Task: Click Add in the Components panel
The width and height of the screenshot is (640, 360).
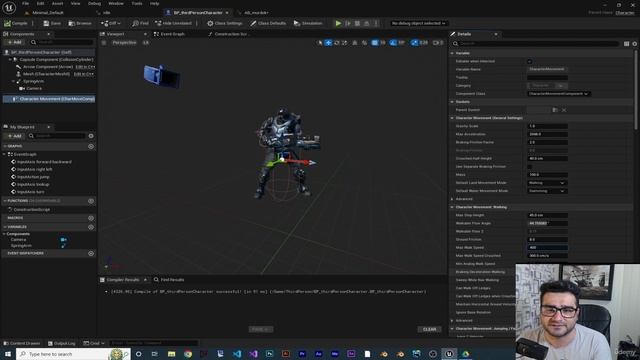Action: click(x=14, y=42)
